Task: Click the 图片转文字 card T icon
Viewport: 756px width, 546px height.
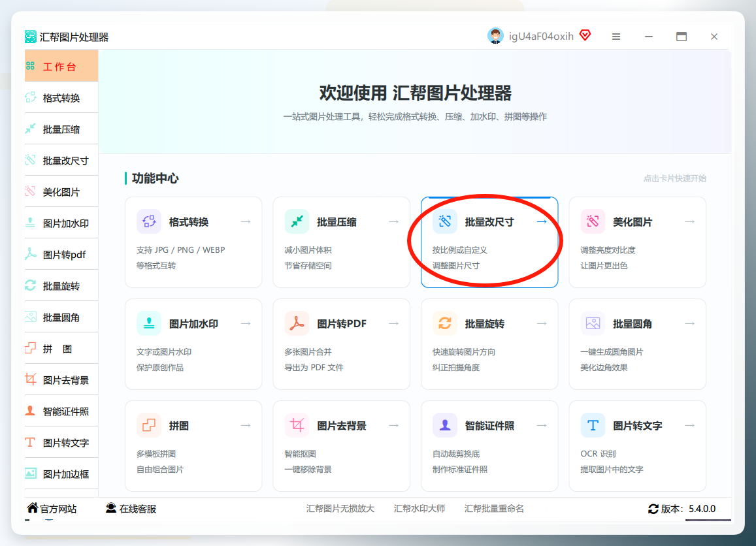Action: (x=593, y=426)
